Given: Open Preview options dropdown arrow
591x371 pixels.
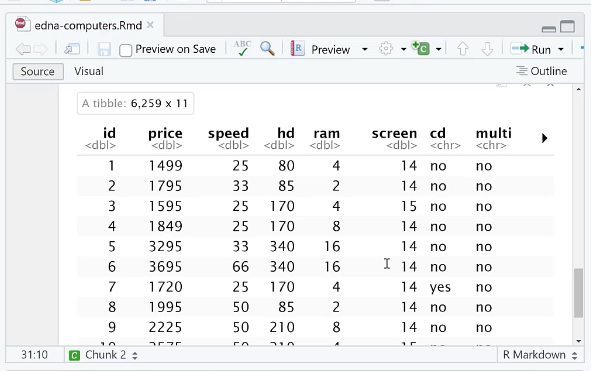Looking at the screenshot, I should click(x=364, y=49).
